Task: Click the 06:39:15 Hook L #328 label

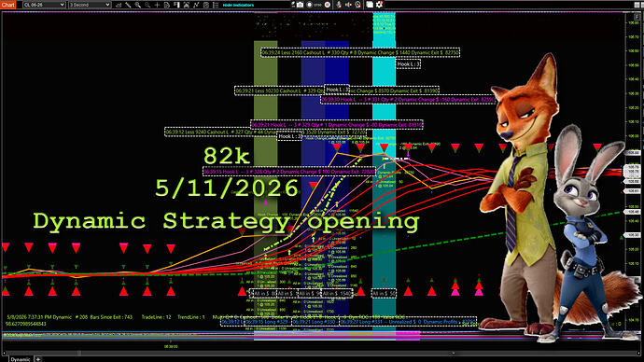Action: pos(289,172)
